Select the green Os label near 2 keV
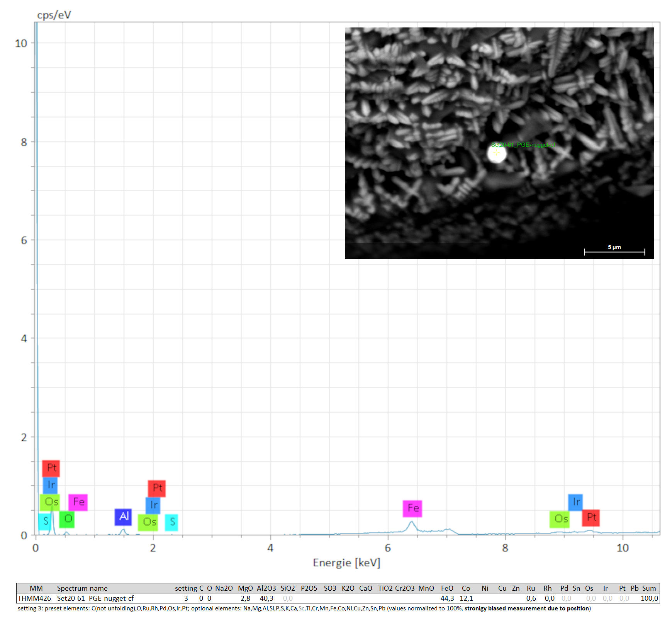 [148, 522]
